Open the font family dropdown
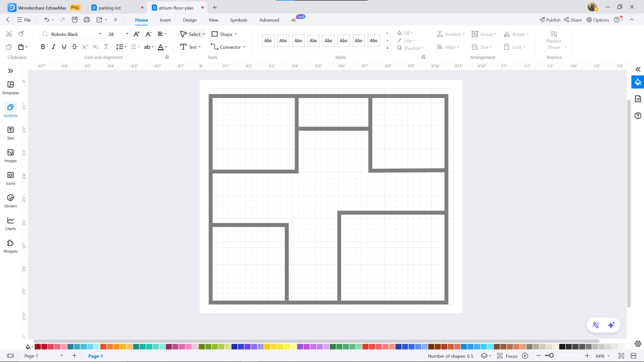This screenshot has height=362, width=644. click(100, 34)
